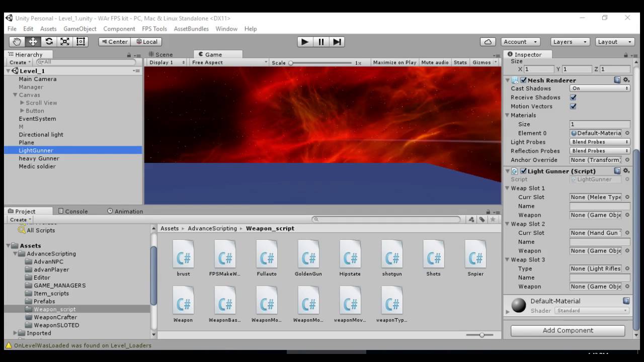
Task: Open the Cloud services icon
Action: (488, 42)
